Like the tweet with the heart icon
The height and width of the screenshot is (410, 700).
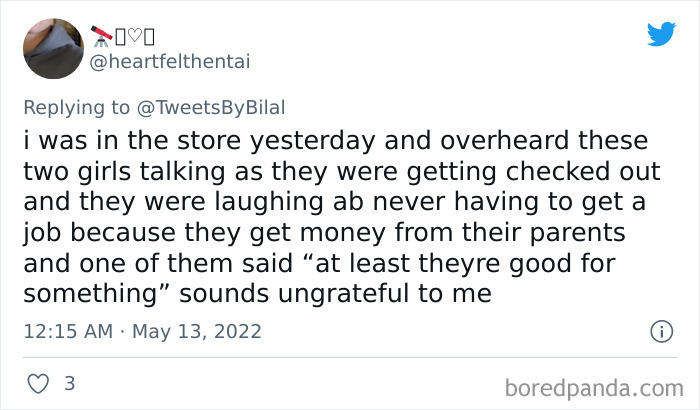(39, 383)
